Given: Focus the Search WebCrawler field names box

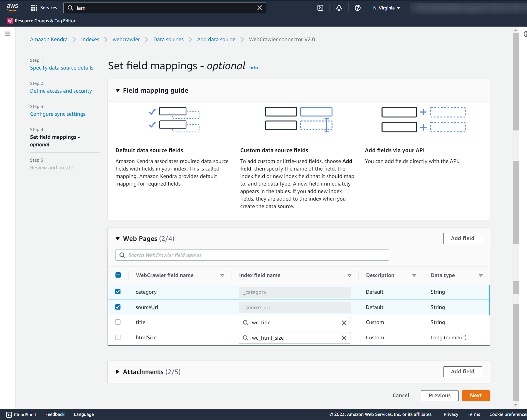Looking at the screenshot, I should coord(252,255).
